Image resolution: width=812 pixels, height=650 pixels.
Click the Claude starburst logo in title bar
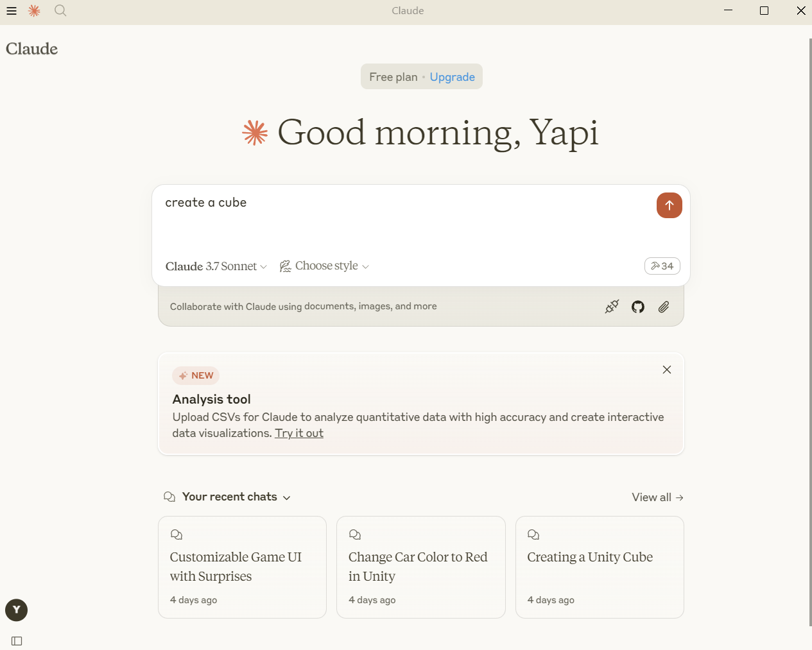[35, 11]
